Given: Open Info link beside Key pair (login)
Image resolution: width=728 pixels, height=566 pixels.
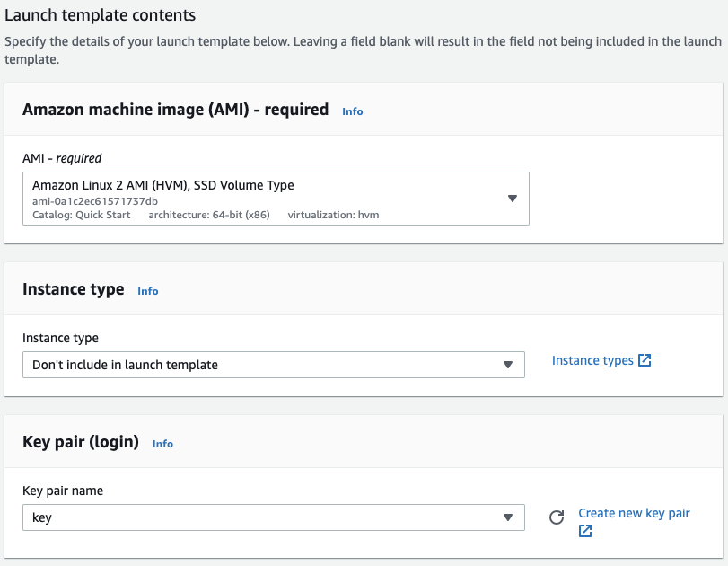Looking at the screenshot, I should coord(162,444).
